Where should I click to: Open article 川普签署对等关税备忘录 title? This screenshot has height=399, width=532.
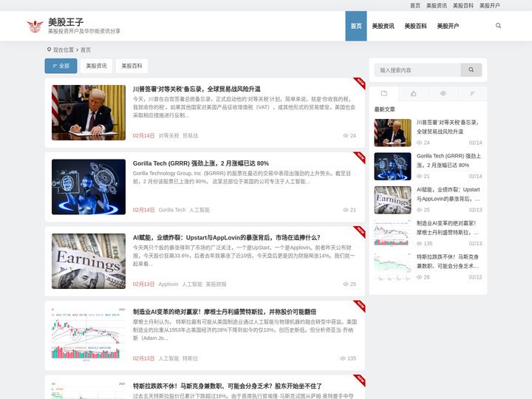pyautogui.click(x=197, y=89)
